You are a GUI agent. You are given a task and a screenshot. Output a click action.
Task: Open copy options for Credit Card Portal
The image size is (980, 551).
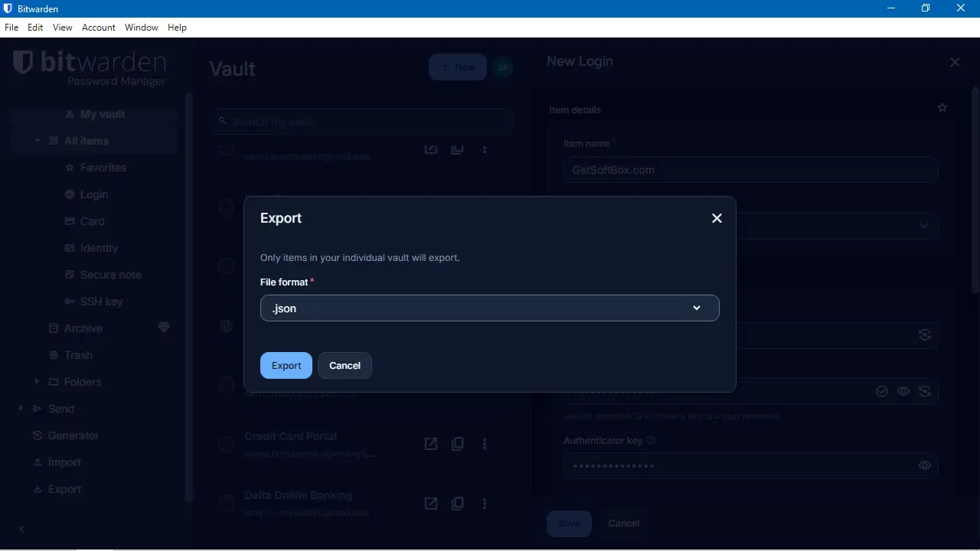pyautogui.click(x=458, y=444)
